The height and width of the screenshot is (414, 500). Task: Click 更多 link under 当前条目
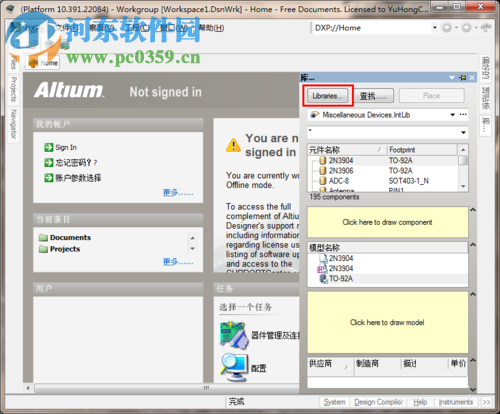[x=178, y=262]
